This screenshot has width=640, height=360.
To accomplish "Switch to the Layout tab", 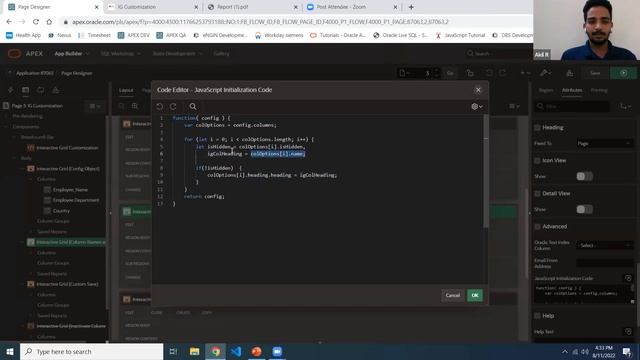I will click(x=126, y=90).
